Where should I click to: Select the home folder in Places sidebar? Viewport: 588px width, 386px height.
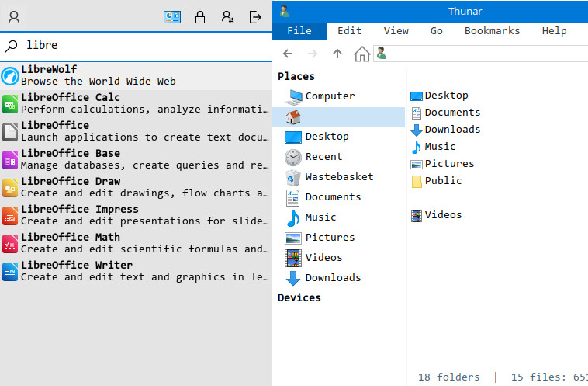(339, 117)
